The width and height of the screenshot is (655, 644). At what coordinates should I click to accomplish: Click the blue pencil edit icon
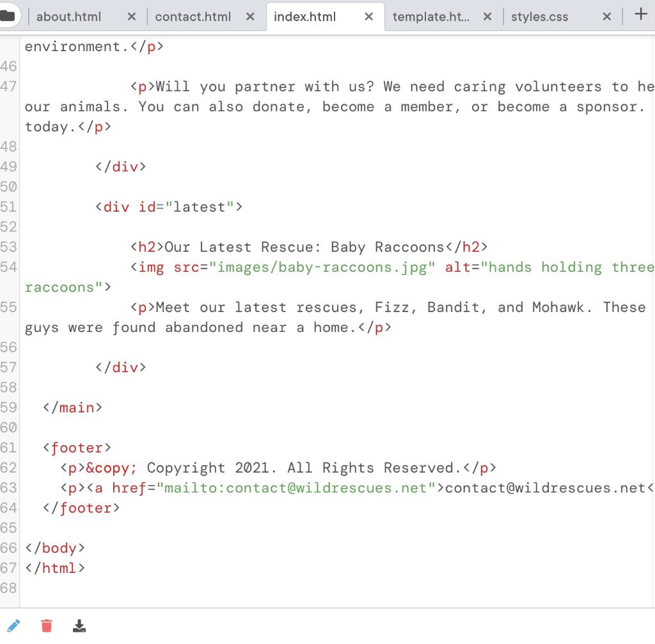(x=14, y=625)
